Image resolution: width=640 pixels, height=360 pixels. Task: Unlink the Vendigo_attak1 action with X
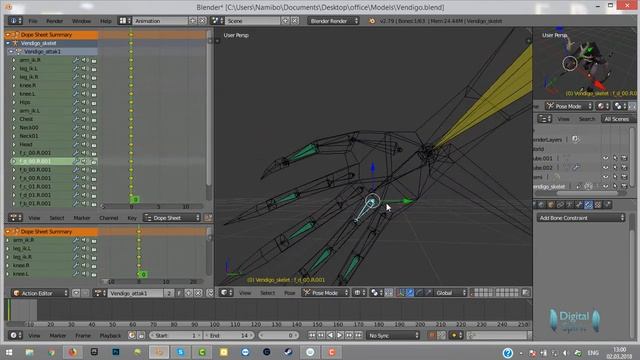click(198, 293)
